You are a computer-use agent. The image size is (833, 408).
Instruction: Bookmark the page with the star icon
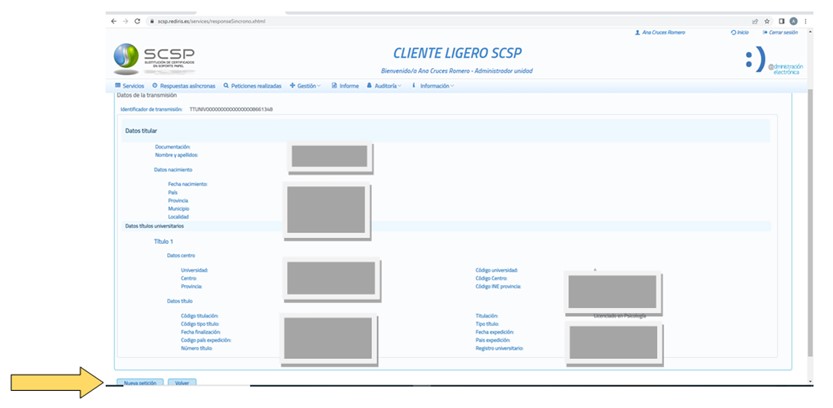[767, 21]
